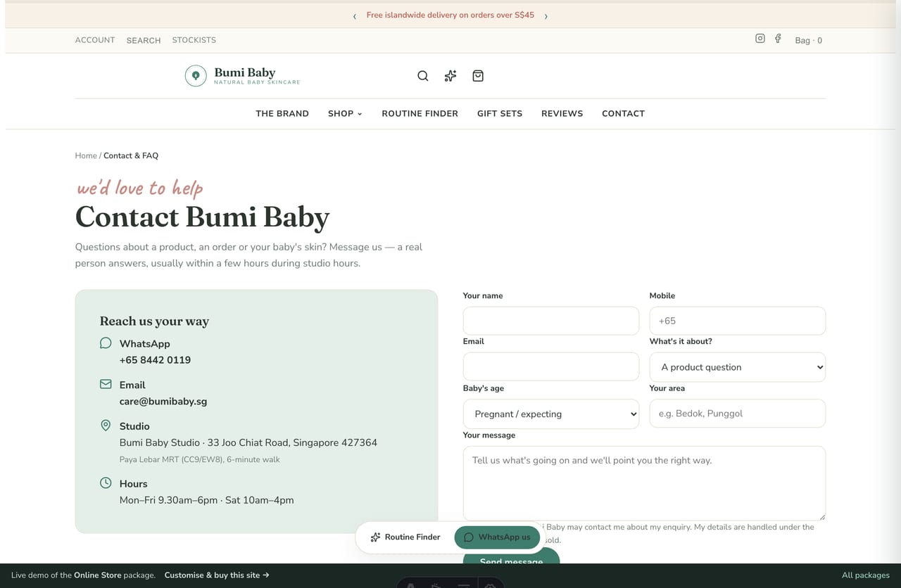Click the Mon–Fri opening hours text

point(207,501)
